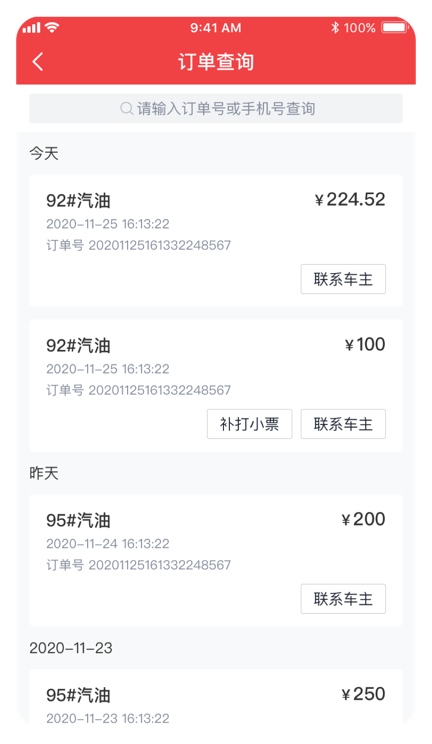Contact owner for ¥224.52 order
432x744 pixels.
tap(343, 279)
